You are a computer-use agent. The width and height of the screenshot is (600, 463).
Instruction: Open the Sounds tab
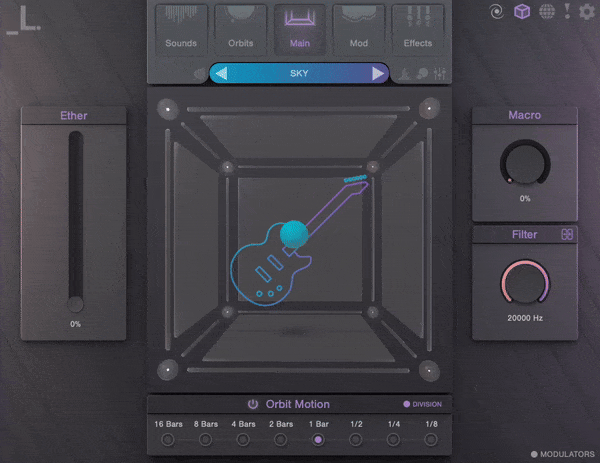(181, 28)
